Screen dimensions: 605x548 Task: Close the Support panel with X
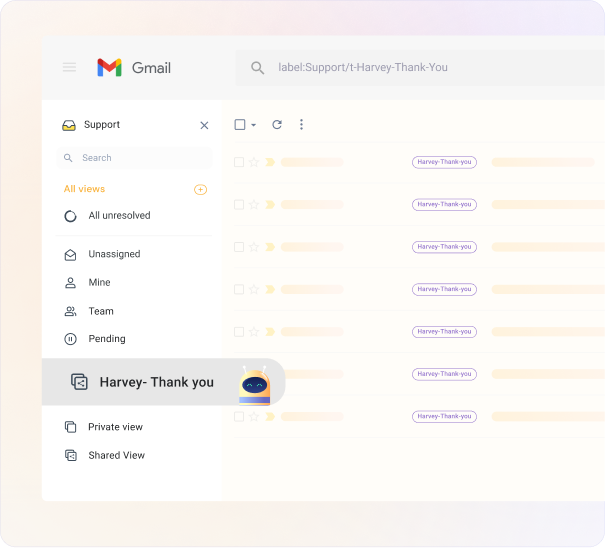point(204,125)
